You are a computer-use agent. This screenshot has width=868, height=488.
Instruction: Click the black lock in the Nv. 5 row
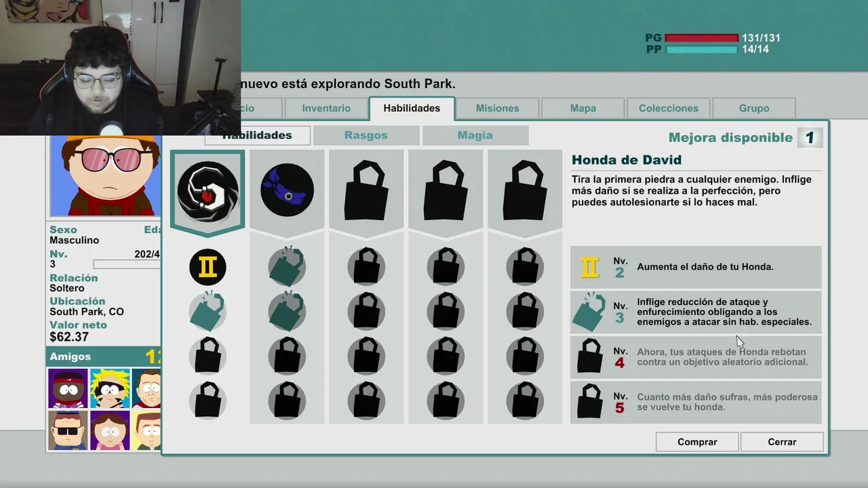click(590, 401)
